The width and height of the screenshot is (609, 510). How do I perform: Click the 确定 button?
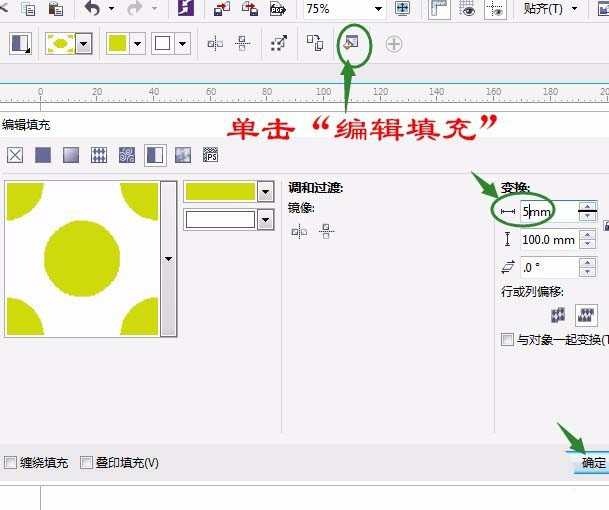[593, 463]
